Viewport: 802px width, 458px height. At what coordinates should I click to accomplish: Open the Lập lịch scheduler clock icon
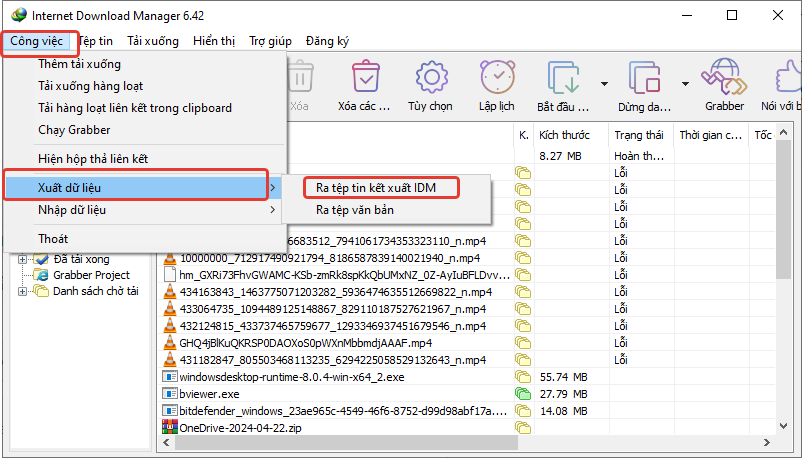coord(497,77)
